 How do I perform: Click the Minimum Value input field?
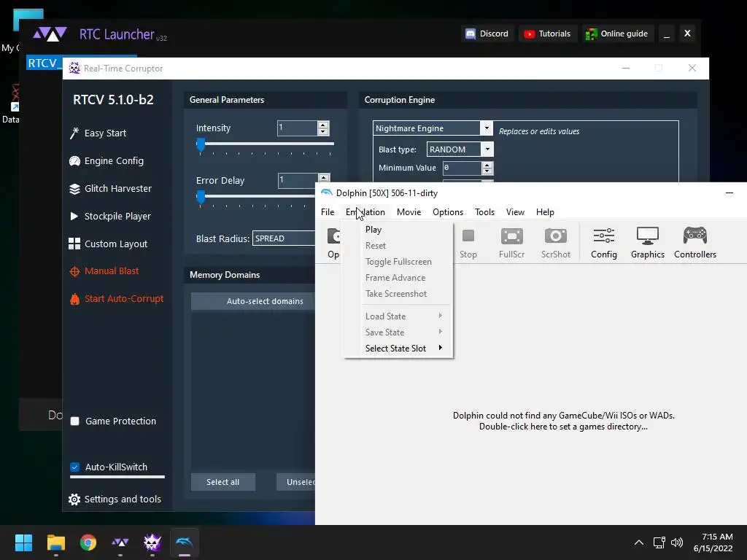point(462,168)
